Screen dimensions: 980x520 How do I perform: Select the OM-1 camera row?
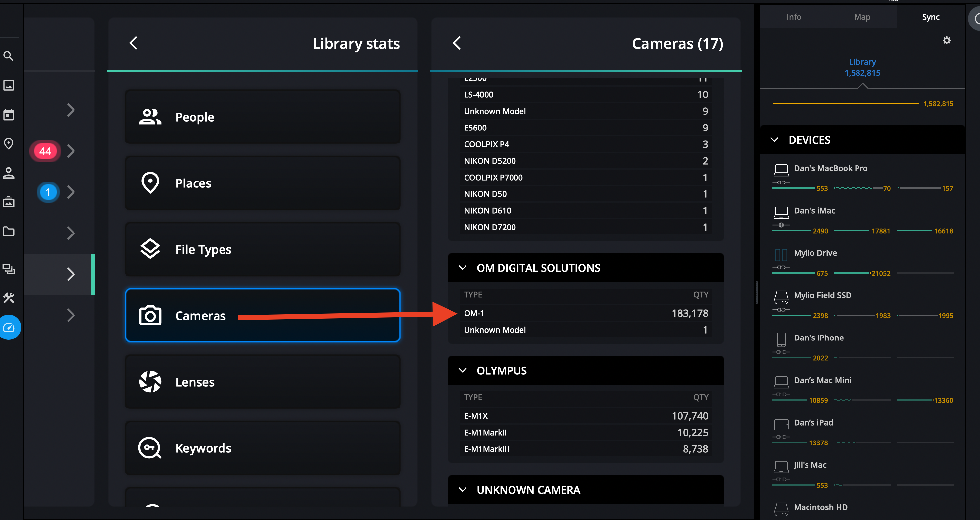click(x=586, y=313)
